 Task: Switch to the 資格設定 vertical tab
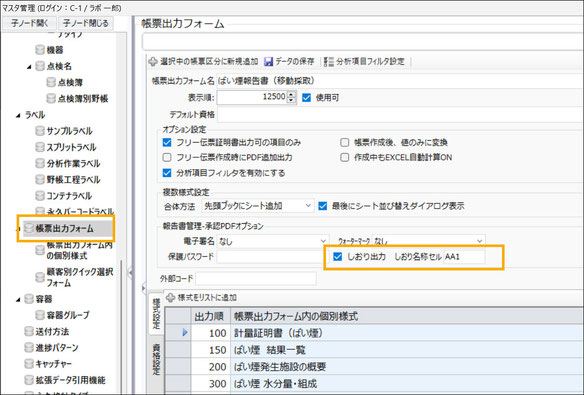[156, 359]
